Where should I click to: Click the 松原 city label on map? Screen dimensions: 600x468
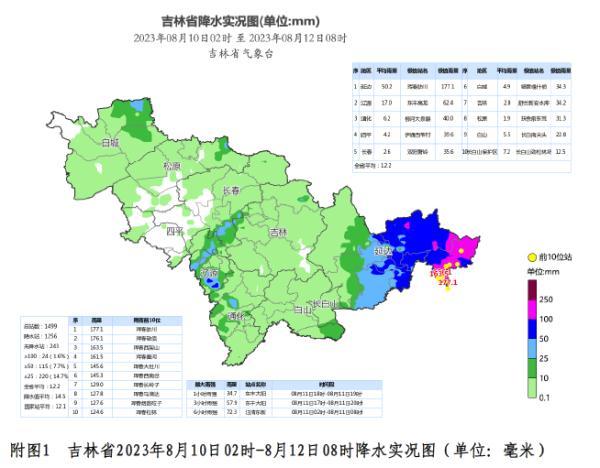(x=171, y=166)
